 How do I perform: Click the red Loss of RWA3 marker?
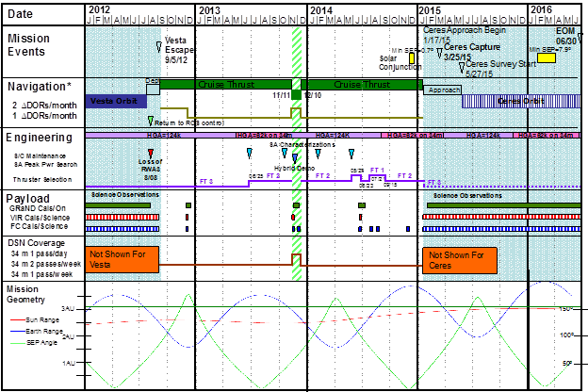(150, 153)
